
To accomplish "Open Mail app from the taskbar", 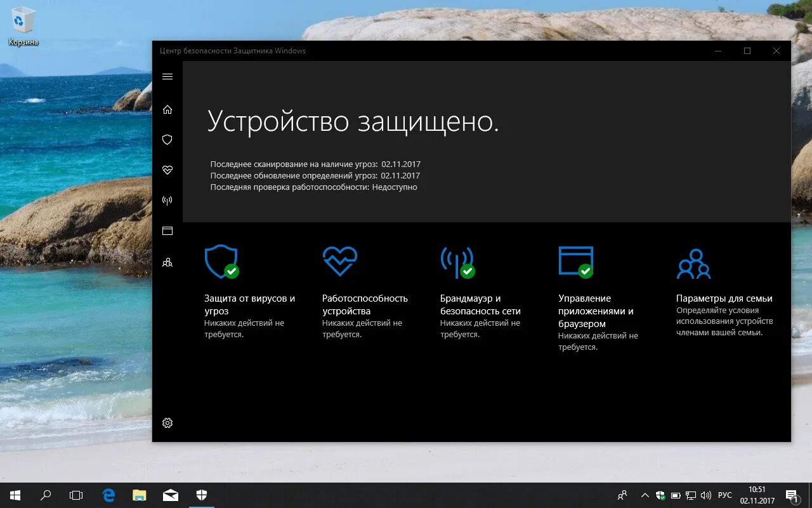I will coord(170,495).
